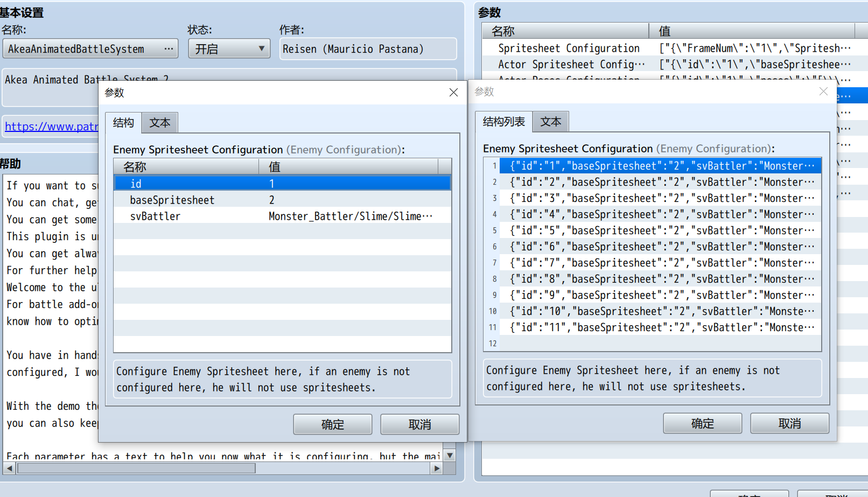Switch to the 结构 tab
The image size is (868, 497).
coord(123,123)
